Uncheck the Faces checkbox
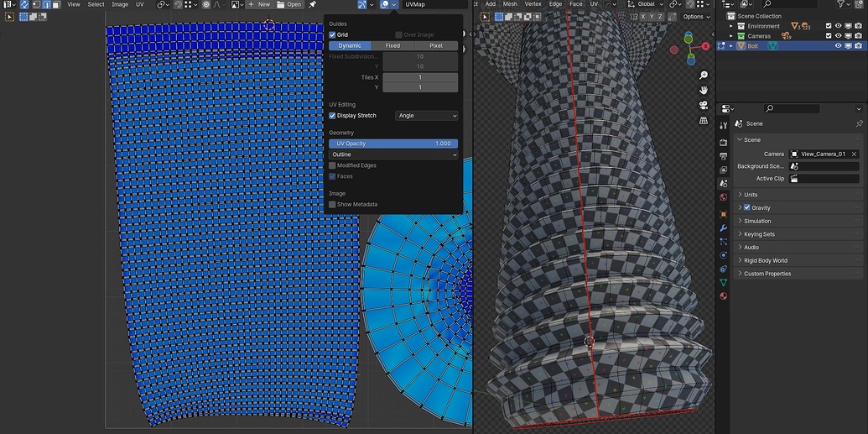The height and width of the screenshot is (434, 868). (332, 176)
